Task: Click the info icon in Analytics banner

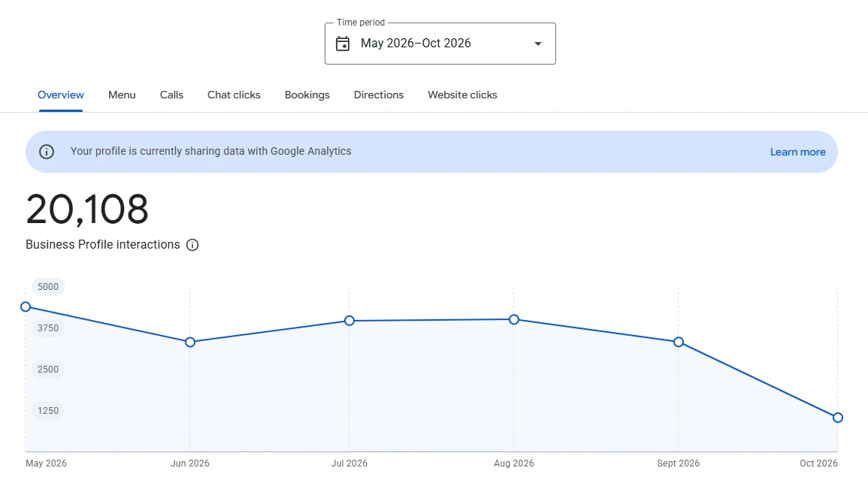Action: [47, 152]
